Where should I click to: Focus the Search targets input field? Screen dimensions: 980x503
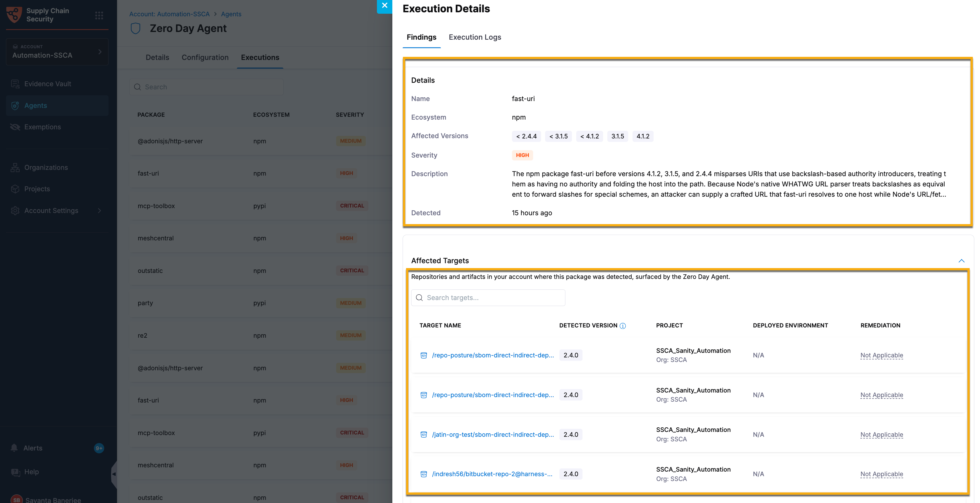[488, 298]
